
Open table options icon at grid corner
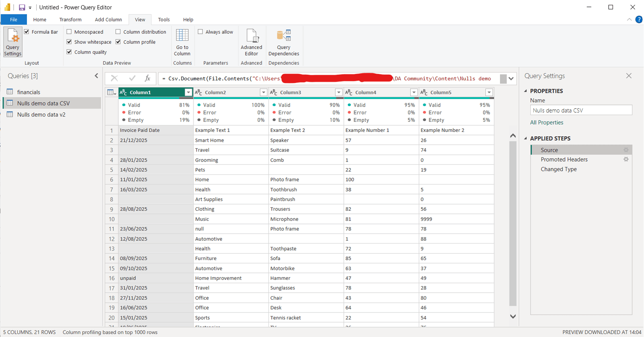[x=111, y=92]
